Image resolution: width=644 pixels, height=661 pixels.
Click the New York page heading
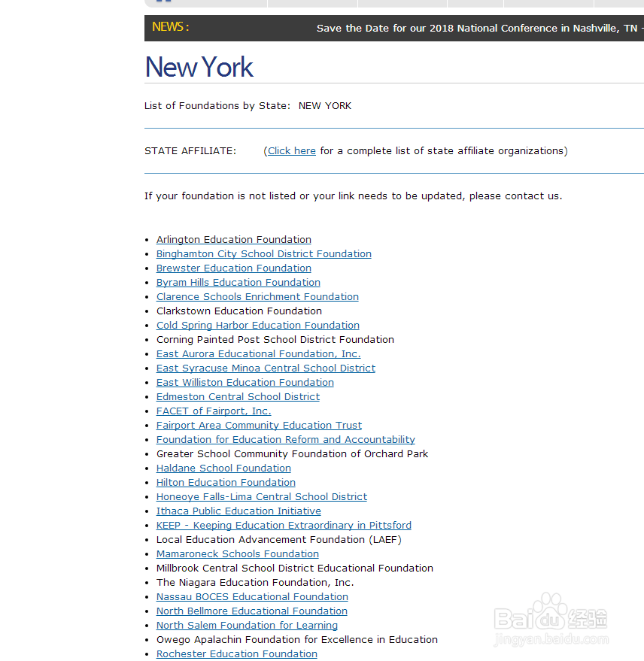199,67
